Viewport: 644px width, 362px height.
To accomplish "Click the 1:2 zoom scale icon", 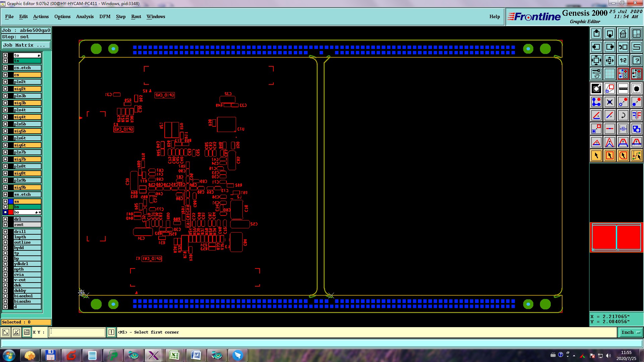I will pyautogui.click(x=623, y=60).
